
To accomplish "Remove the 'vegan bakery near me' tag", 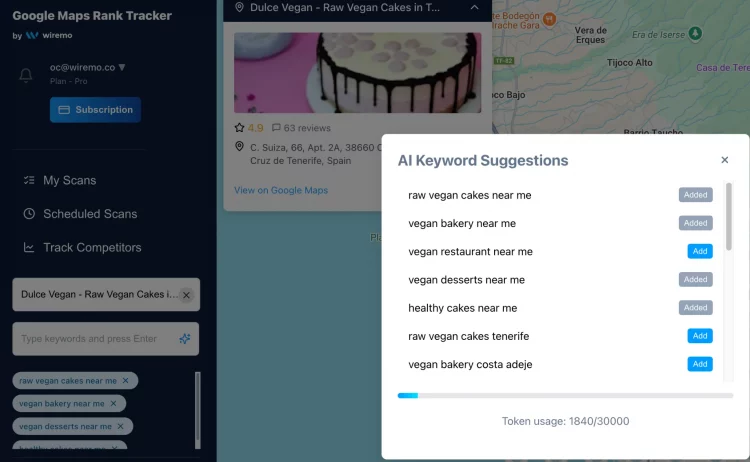I will (x=113, y=404).
